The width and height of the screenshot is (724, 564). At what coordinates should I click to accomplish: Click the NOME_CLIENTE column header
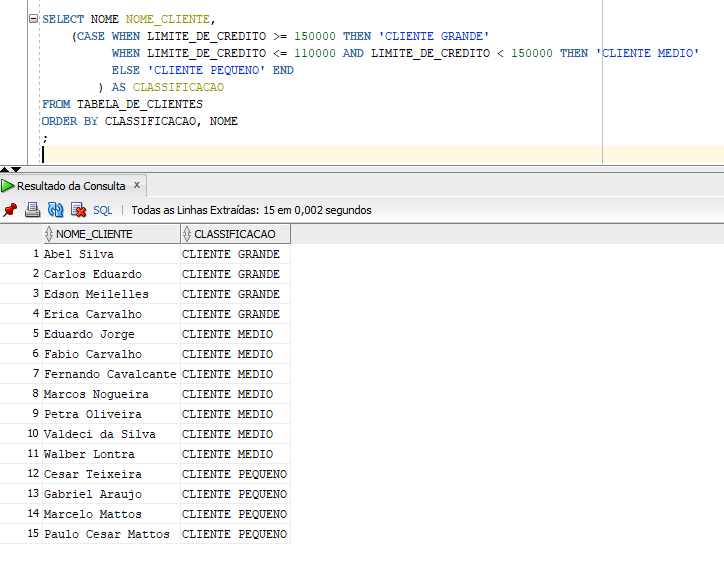[94, 234]
